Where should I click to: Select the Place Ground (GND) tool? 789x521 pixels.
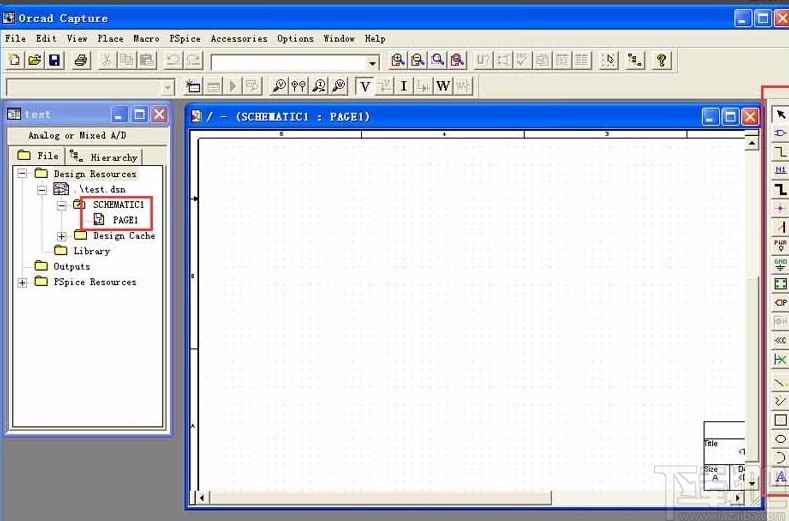[780, 265]
